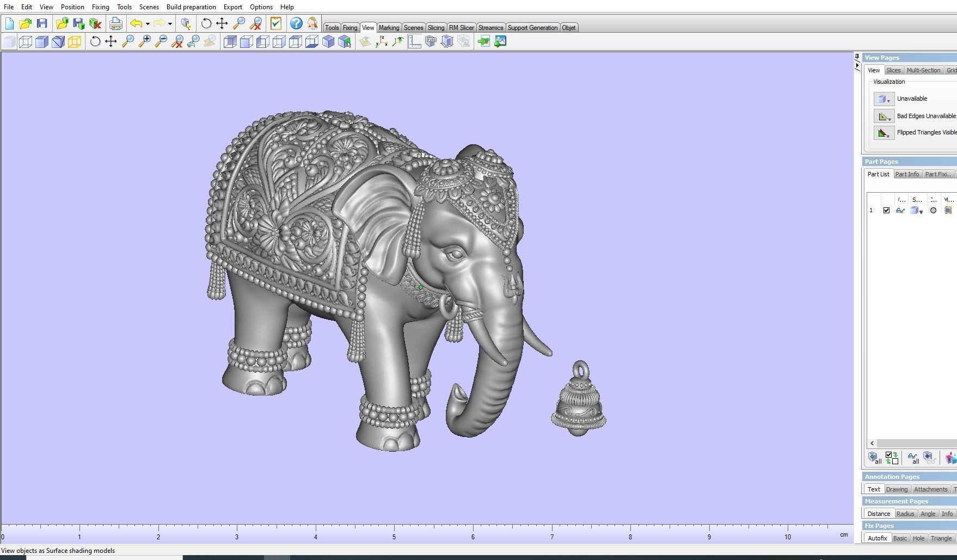Open the Fixing menu

tap(100, 7)
